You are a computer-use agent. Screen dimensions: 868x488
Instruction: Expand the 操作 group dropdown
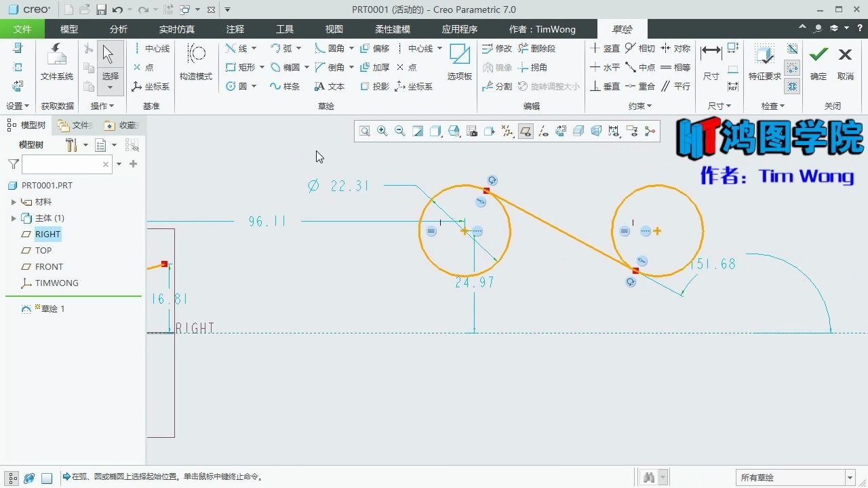pos(102,106)
